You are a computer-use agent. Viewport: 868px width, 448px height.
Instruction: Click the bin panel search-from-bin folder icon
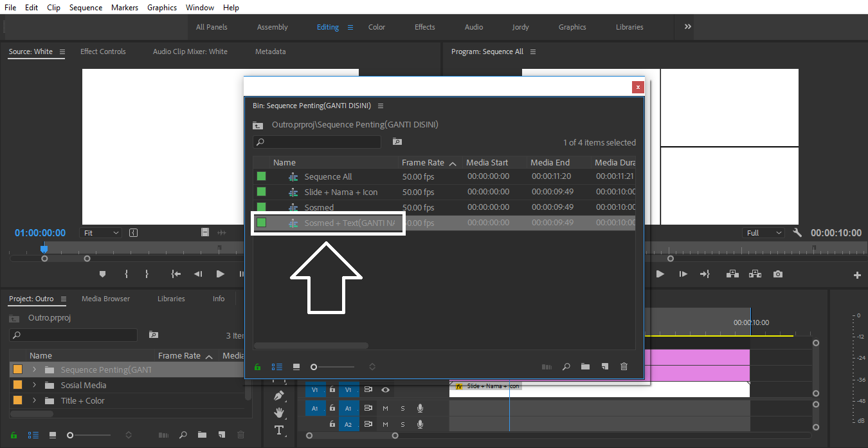pos(397,142)
